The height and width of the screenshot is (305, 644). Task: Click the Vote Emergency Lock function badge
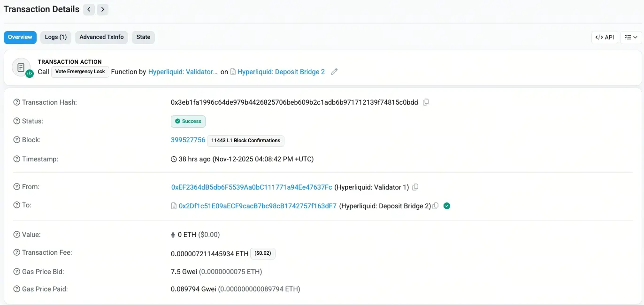click(x=80, y=72)
